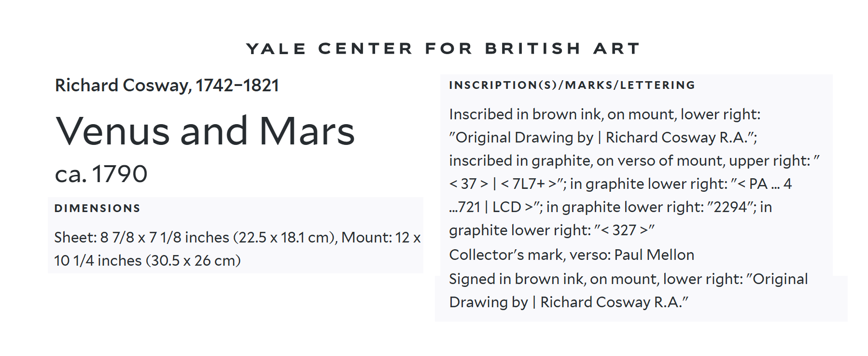The image size is (868, 356).
Task: Open the Richard Cosway, 1742–1821 artist link
Action: pyautogui.click(x=167, y=85)
